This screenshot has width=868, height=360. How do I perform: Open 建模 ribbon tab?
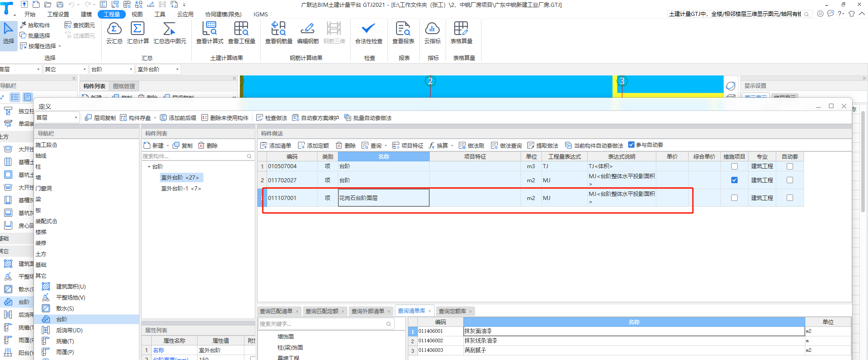click(x=86, y=14)
